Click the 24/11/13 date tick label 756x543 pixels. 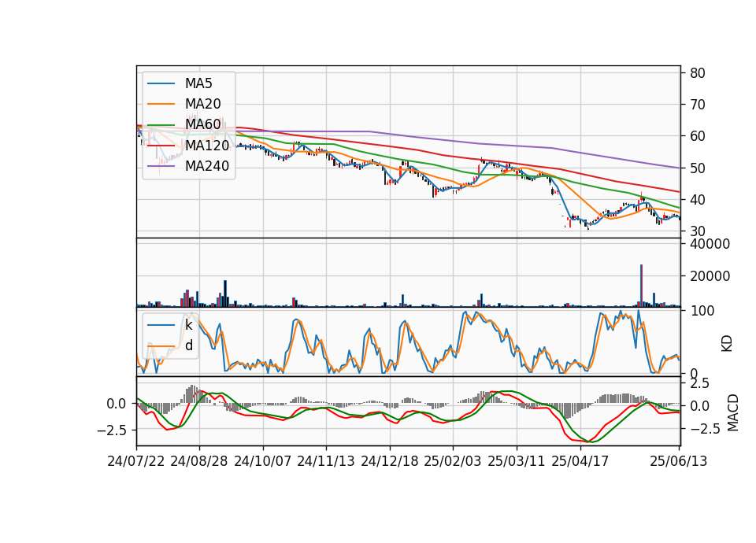click(x=326, y=461)
